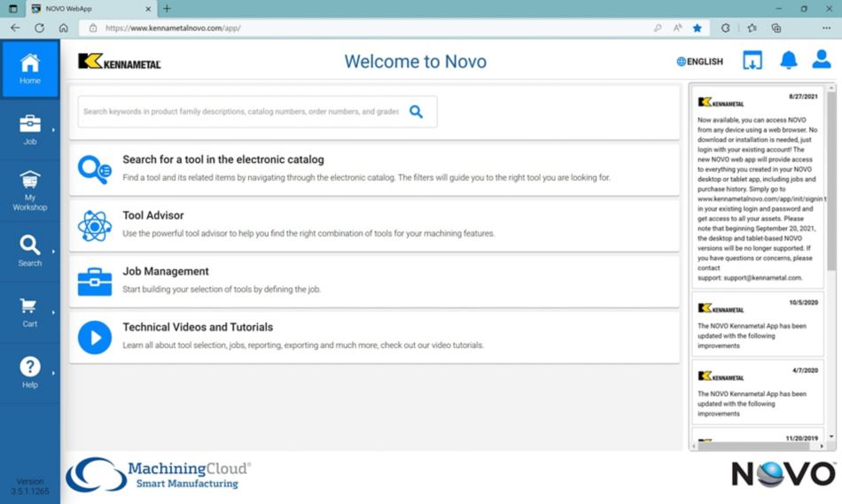Viewport: 842px width, 504px height.
Task: Click the download/install icon in header
Action: pos(752,60)
